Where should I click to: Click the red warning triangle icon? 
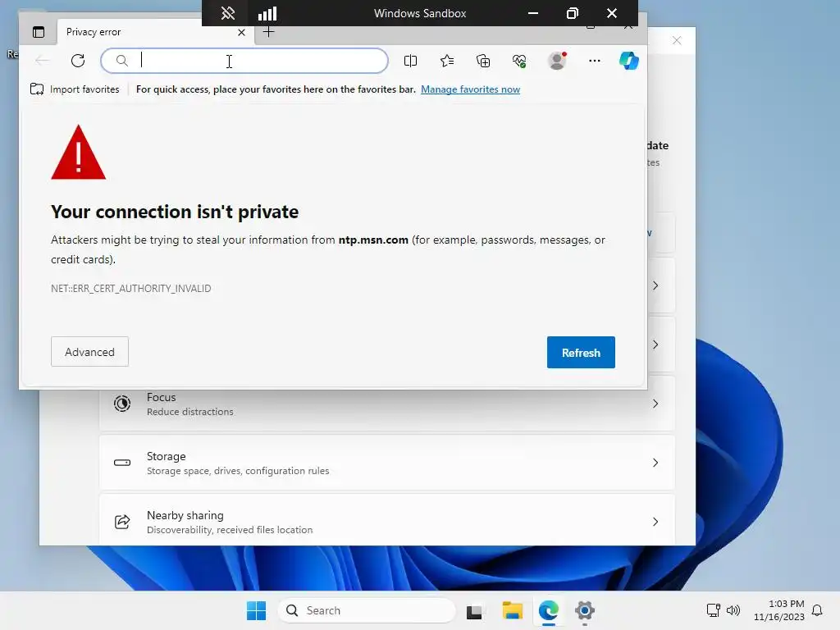click(78, 153)
